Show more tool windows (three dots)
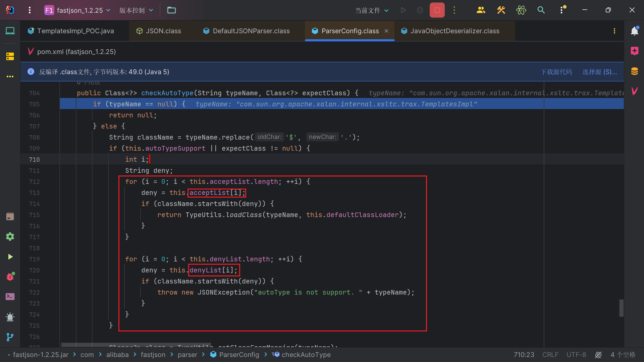644x362 pixels. (x=10, y=76)
